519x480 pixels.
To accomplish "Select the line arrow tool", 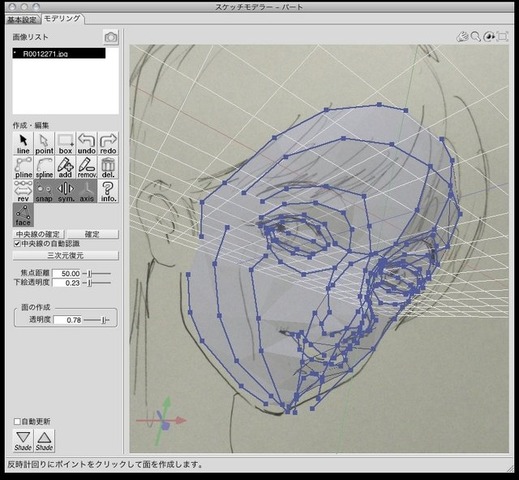I will click(23, 144).
